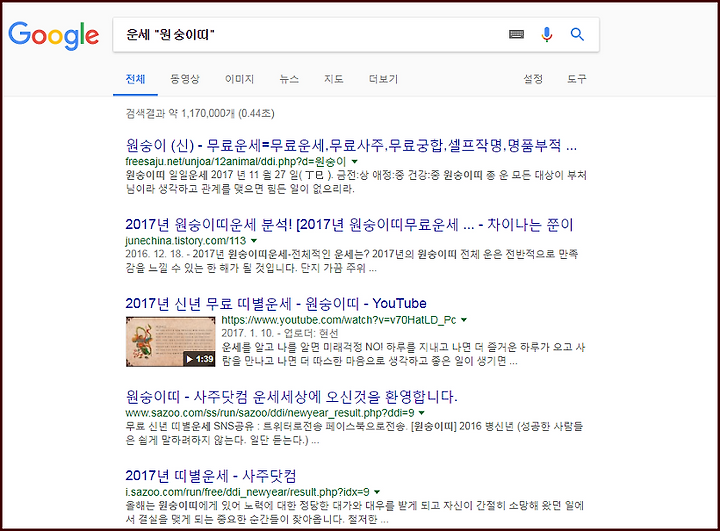Viewport: 720px width, 531px height.
Task: Click snippet starting 운세를 알고 나를 알면
Action: (x=403, y=354)
